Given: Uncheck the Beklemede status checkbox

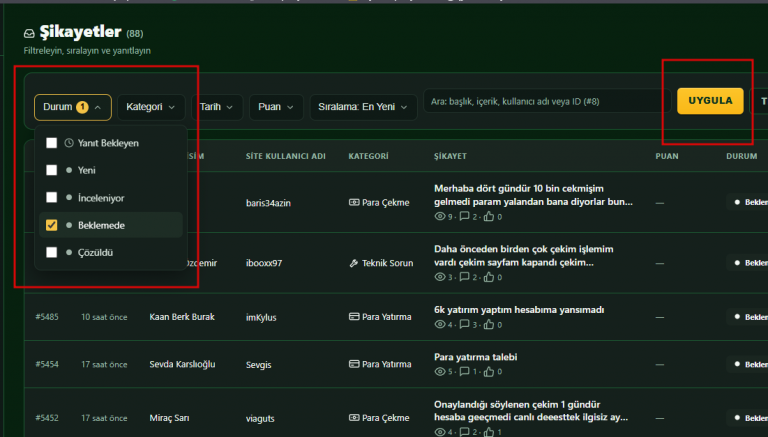Looking at the screenshot, I should (51, 225).
